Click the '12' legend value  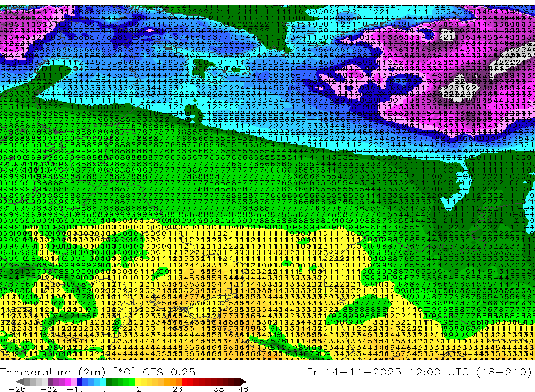136,389
